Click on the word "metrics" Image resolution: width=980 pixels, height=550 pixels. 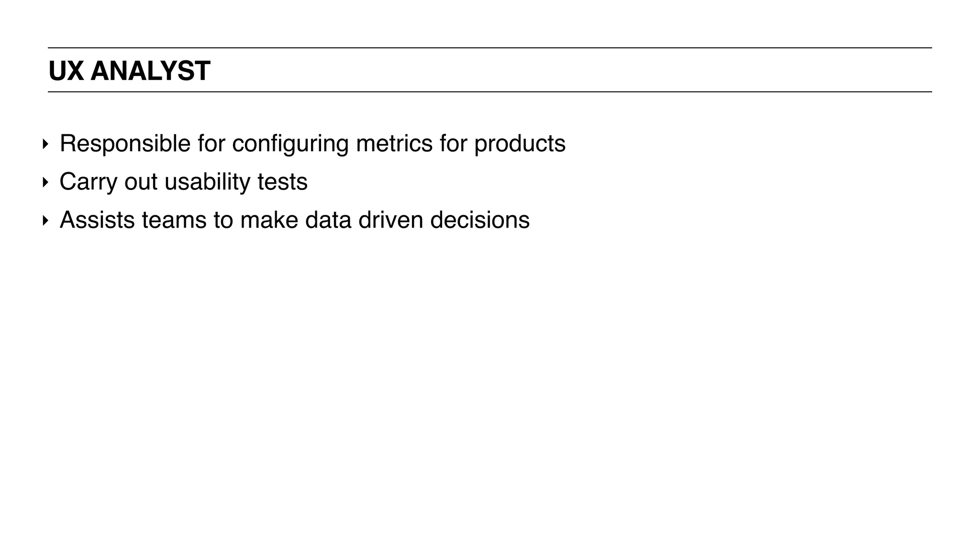394,143
